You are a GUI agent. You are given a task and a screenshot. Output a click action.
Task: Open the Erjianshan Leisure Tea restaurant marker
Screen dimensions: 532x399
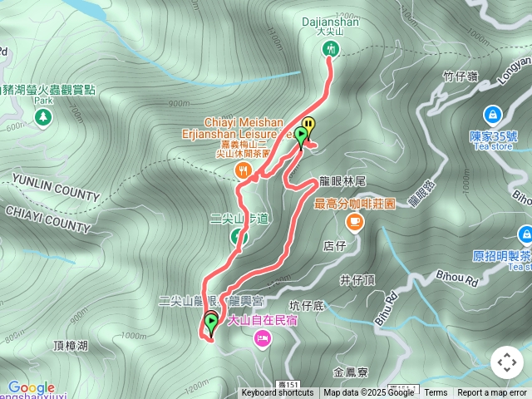243,170
